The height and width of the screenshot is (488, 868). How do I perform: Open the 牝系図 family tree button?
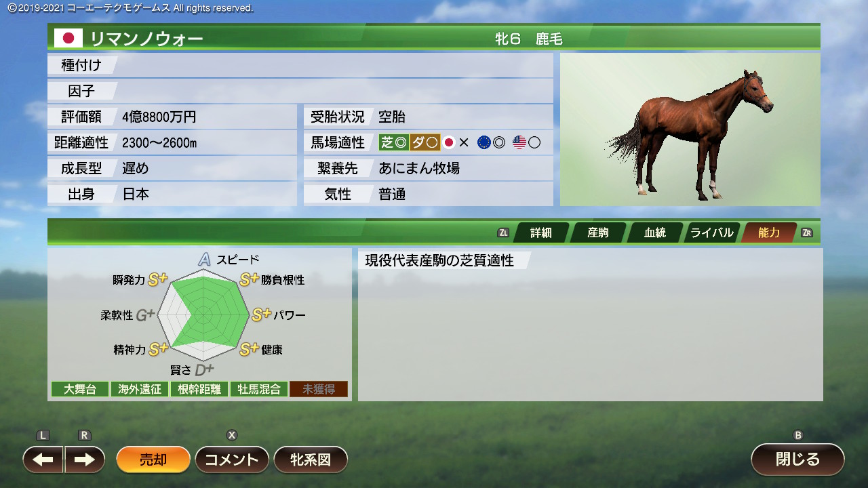(x=311, y=460)
